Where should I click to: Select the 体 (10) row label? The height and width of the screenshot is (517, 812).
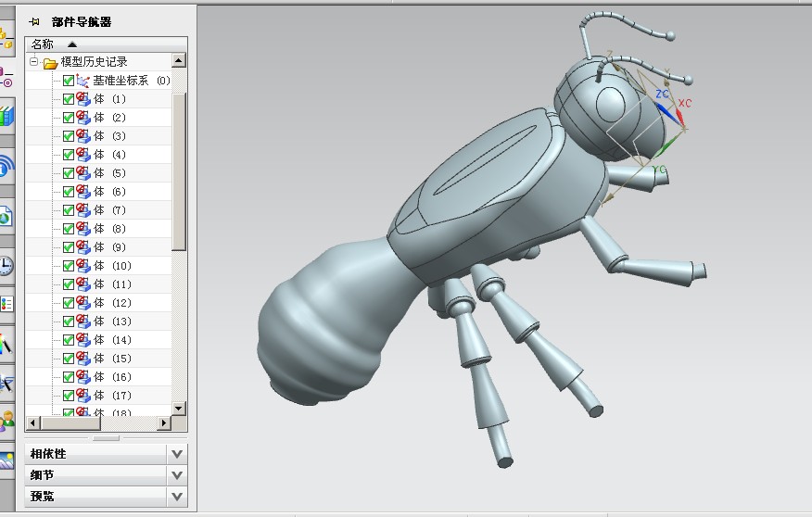pos(113,266)
